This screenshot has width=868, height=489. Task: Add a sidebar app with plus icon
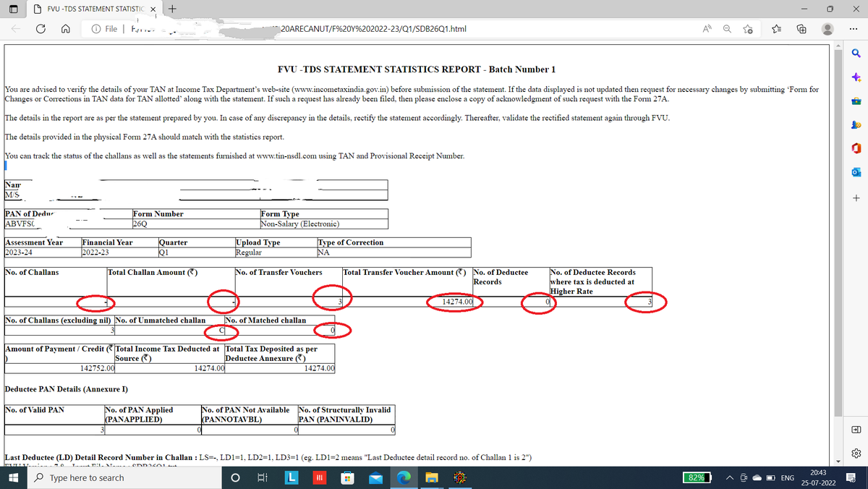pyautogui.click(x=856, y=197)
